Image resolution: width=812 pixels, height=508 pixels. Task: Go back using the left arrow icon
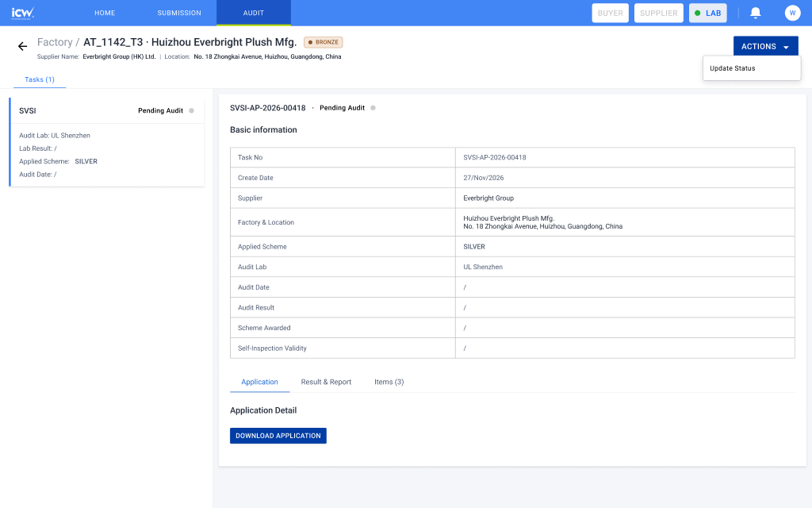tap(22, 47)
